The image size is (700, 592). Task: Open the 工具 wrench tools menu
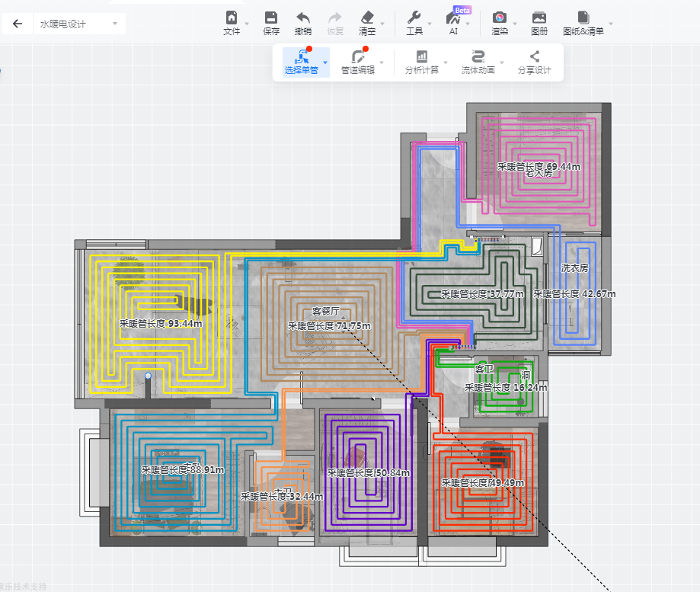414,23
